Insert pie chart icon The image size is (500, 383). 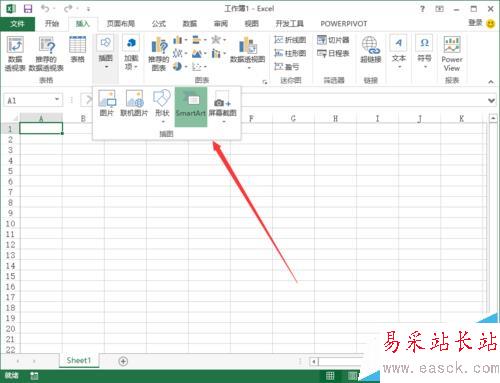point(177,67)
